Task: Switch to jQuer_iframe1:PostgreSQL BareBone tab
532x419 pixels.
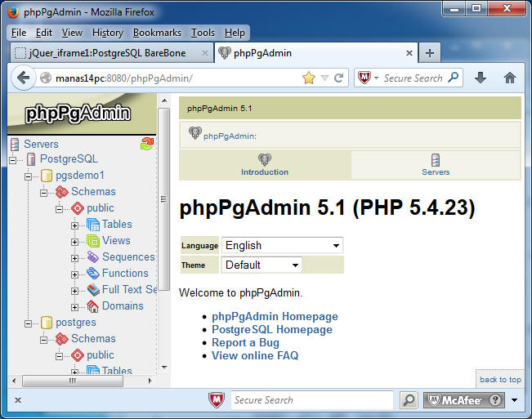Action: pos(112,53)
